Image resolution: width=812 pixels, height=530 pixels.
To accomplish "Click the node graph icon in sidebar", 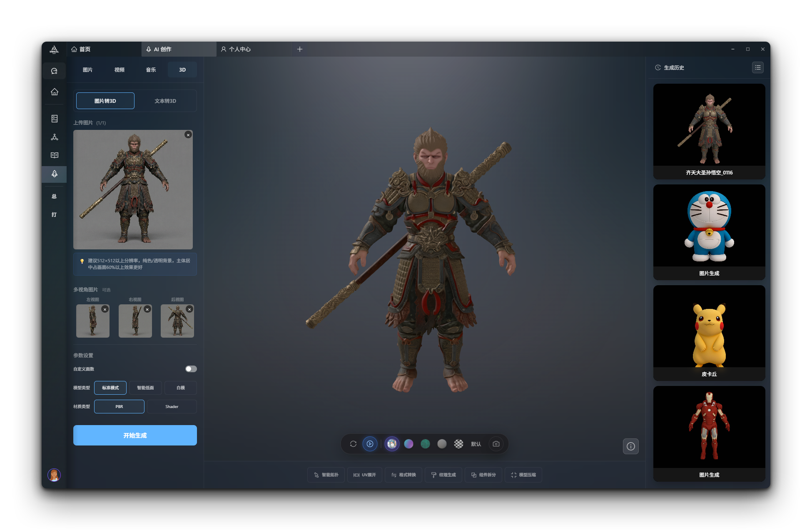I will click(54, 137).
